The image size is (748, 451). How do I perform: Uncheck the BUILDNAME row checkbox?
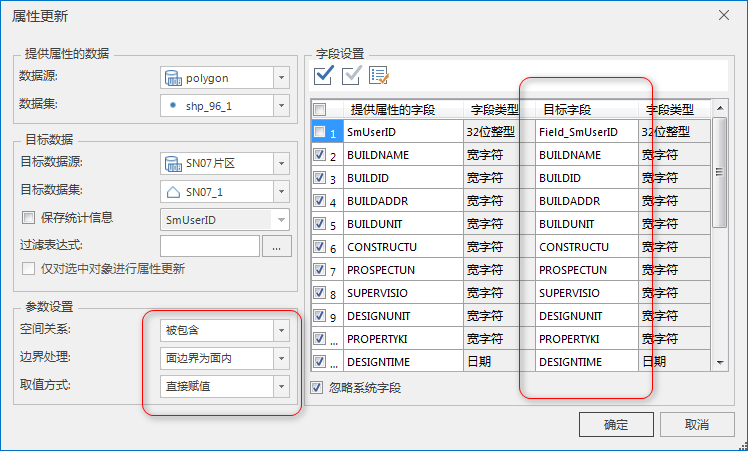pos(320,155)
